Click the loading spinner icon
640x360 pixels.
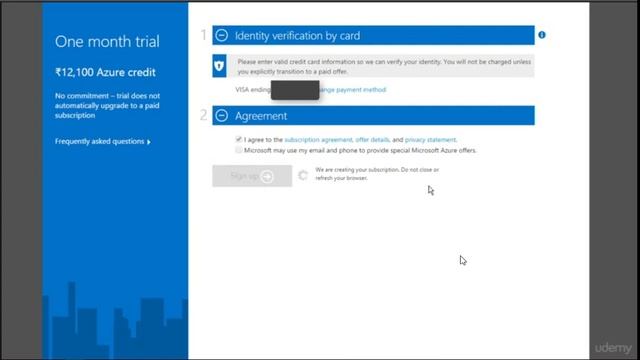click(303, 176)
